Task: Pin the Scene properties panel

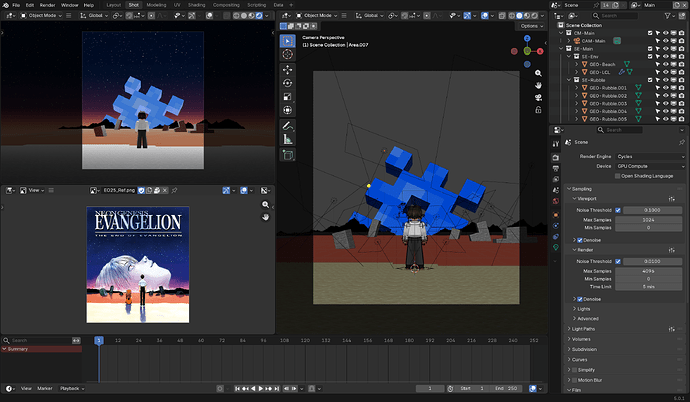Action: [x=682, y=142]
